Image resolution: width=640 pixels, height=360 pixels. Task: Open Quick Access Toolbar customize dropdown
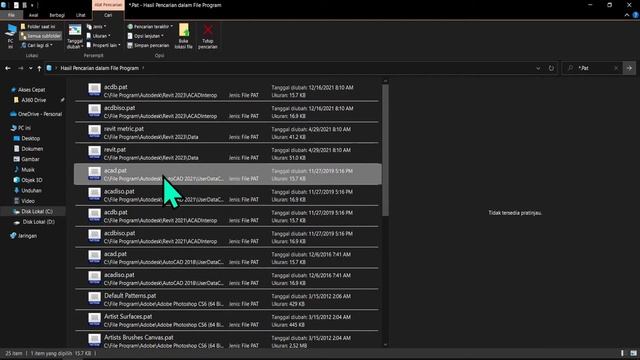pos(32,5)
